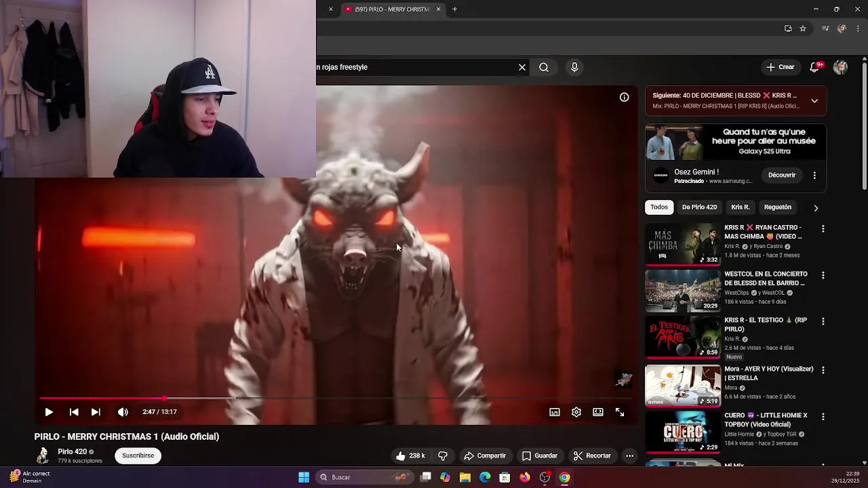Open more actions three-dot menu

(x=629, y=455)
